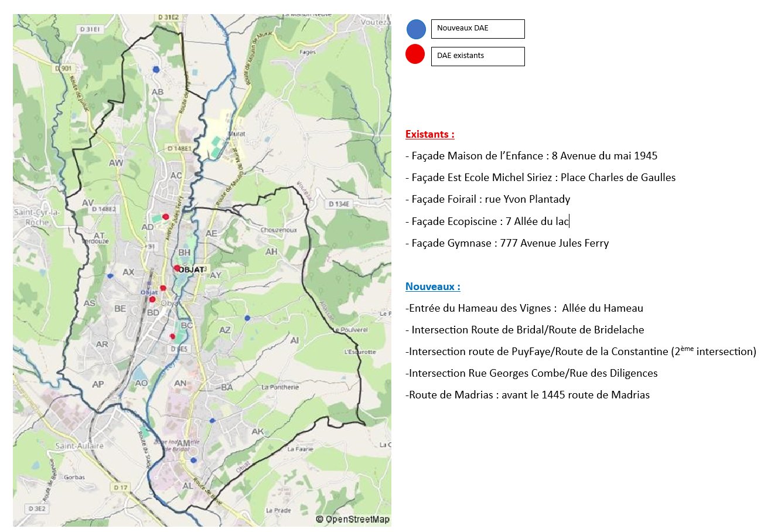Click the blue marker left of AX
The width and height of the screenshot is (764, 532).
[110, 275]
